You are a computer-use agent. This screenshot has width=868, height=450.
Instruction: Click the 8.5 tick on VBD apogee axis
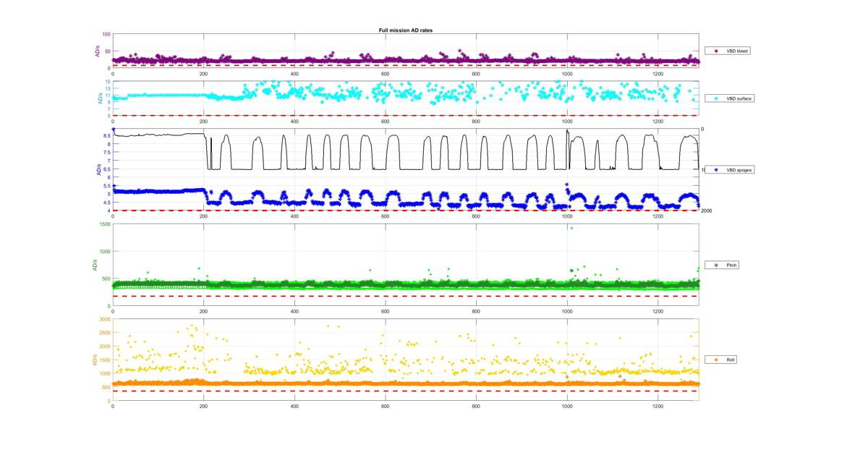[x=107, y=136]
